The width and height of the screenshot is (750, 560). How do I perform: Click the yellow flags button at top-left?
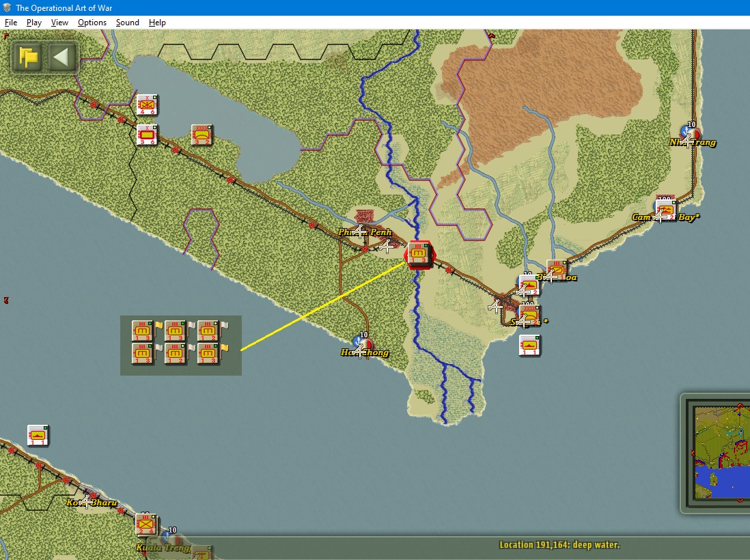pyautogui.click(x=28, y=57)
